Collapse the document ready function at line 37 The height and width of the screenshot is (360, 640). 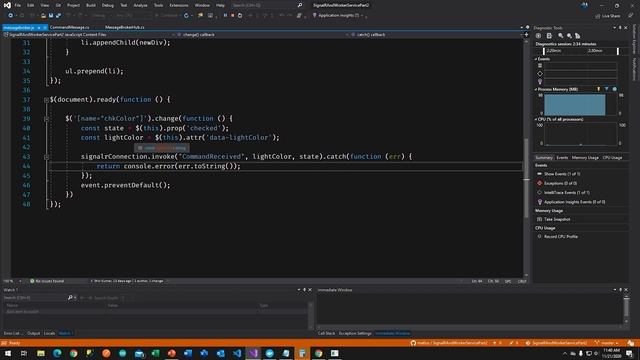tap(46, 100)
